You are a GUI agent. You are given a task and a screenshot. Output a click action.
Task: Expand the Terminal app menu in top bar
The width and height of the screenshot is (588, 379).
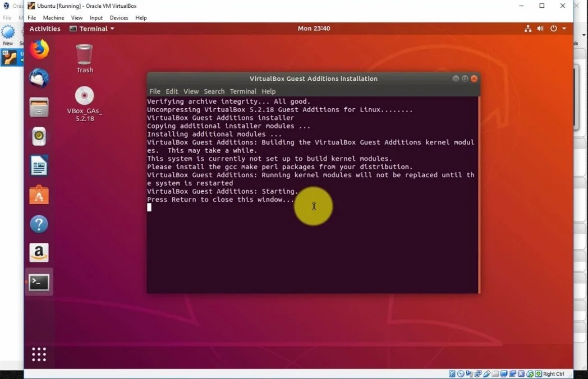92,29
